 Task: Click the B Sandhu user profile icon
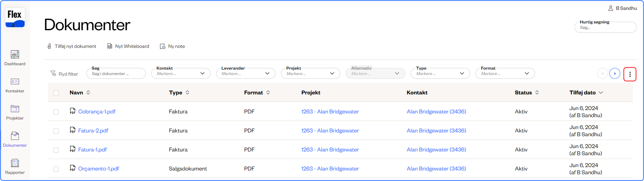610,8
